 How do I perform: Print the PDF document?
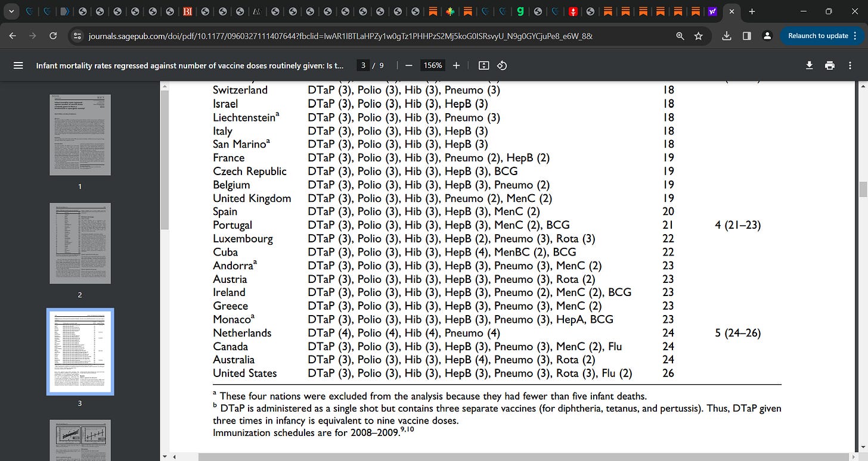(829, 66)
